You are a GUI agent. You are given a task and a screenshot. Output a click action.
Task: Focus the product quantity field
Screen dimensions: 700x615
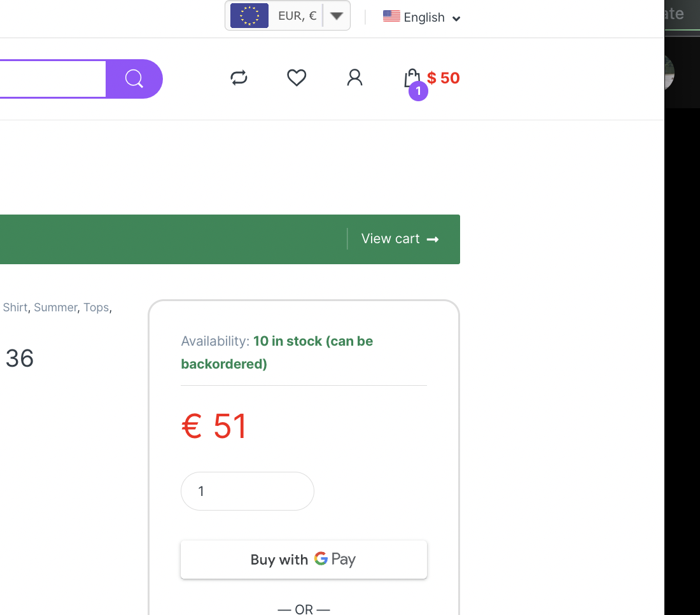click(x=247, y=491)
